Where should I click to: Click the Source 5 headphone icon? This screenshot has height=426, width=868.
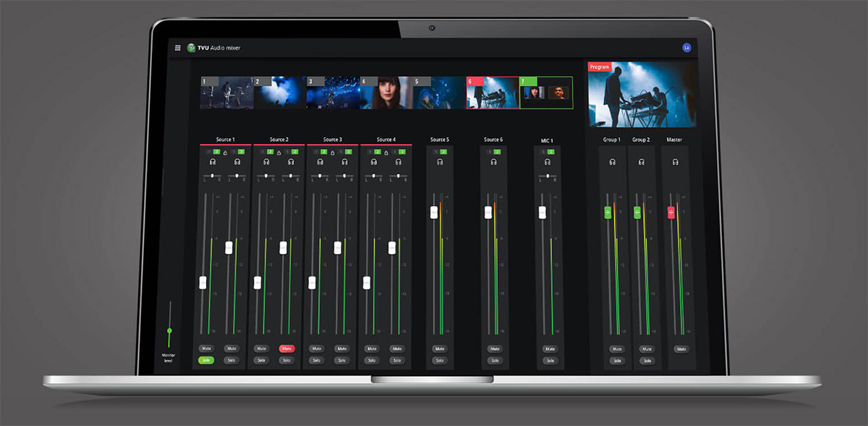(x=440, y=162)
